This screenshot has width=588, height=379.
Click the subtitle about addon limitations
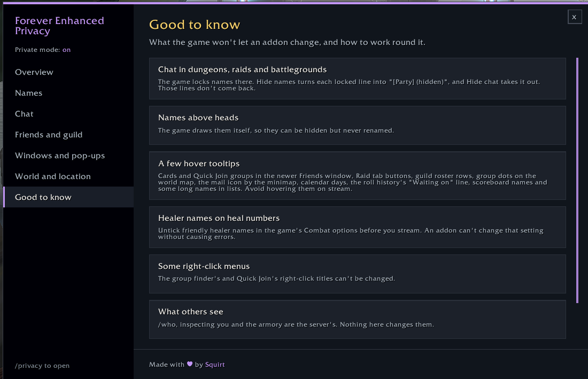tap(287, 42)
